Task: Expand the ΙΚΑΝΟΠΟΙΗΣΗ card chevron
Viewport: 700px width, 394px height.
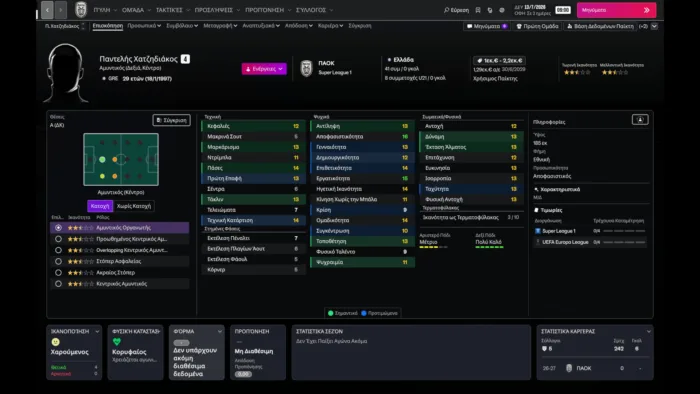Action: pos(97,332)
